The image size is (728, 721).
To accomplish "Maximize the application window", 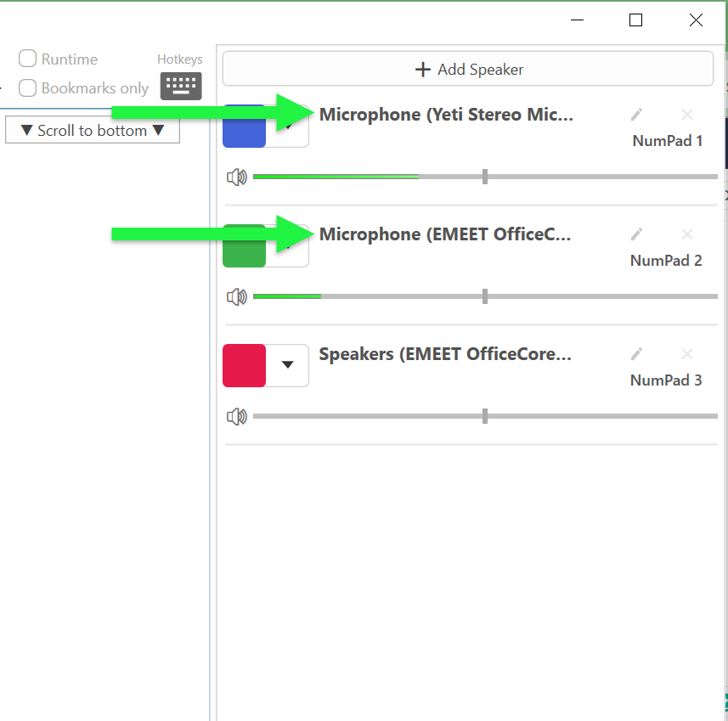I will (635, 20).
